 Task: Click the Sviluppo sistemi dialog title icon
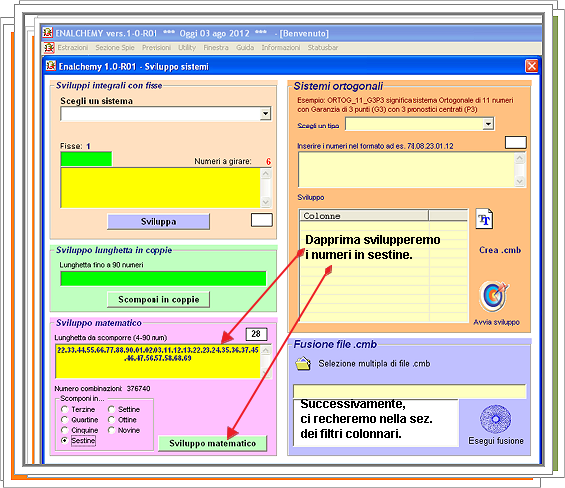(x=51, y=66)
